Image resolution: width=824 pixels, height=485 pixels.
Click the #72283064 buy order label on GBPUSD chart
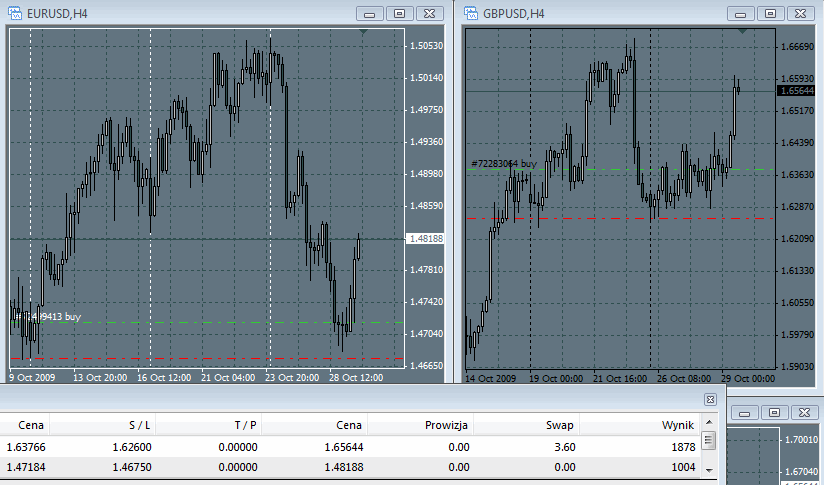click(x=504, y=163)
